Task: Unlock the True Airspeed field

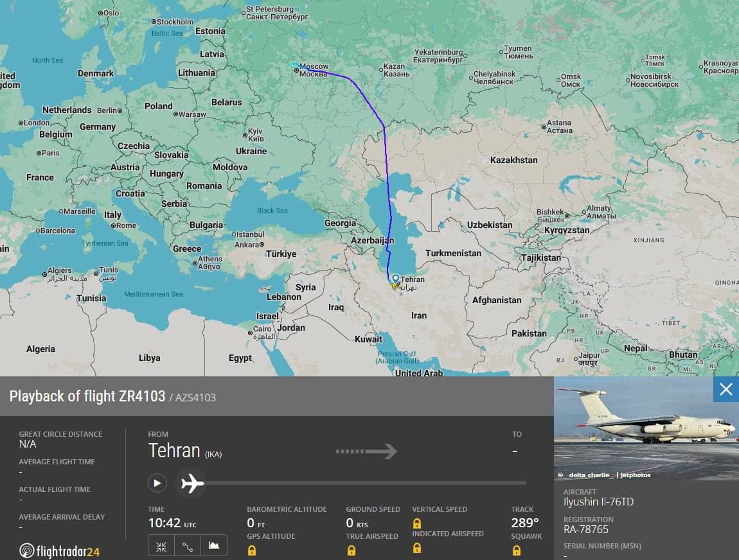Action: click(351, 550)
